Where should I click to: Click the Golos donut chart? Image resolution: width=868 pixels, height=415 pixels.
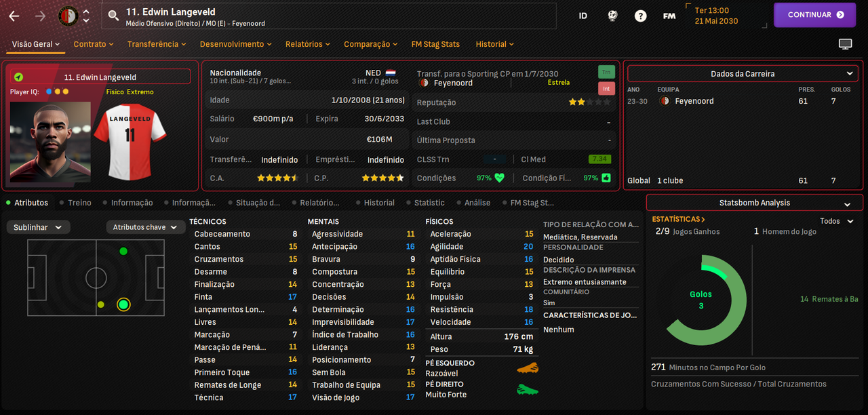click(x=701, y=300)
